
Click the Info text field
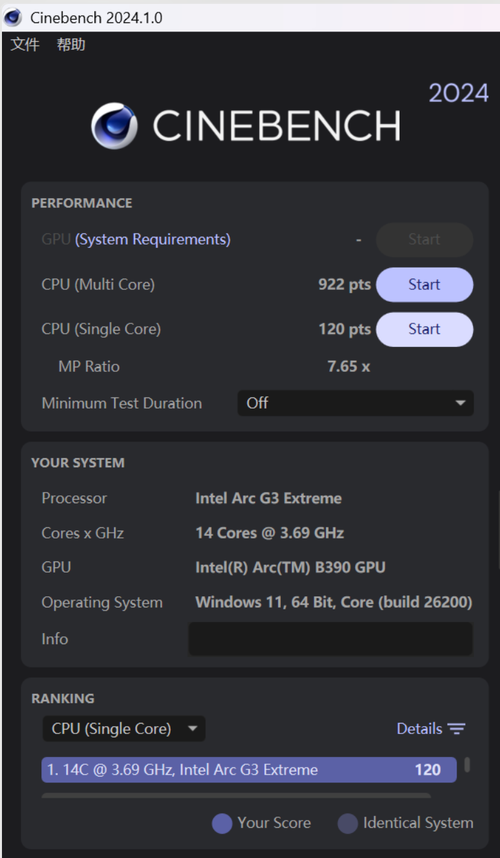pos(330,639)
